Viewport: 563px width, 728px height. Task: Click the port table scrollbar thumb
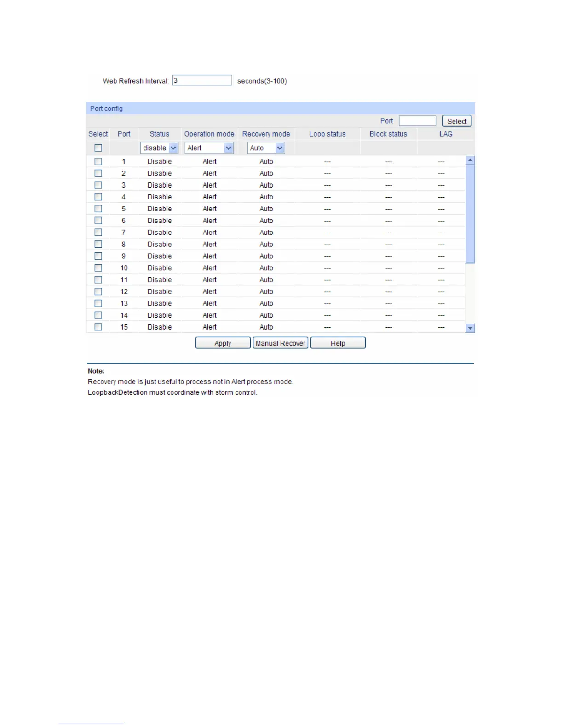pos(470,214)
